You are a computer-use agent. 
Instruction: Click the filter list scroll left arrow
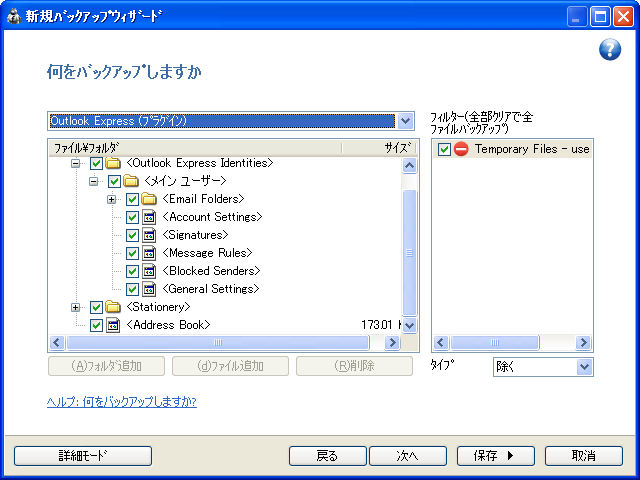440,342
